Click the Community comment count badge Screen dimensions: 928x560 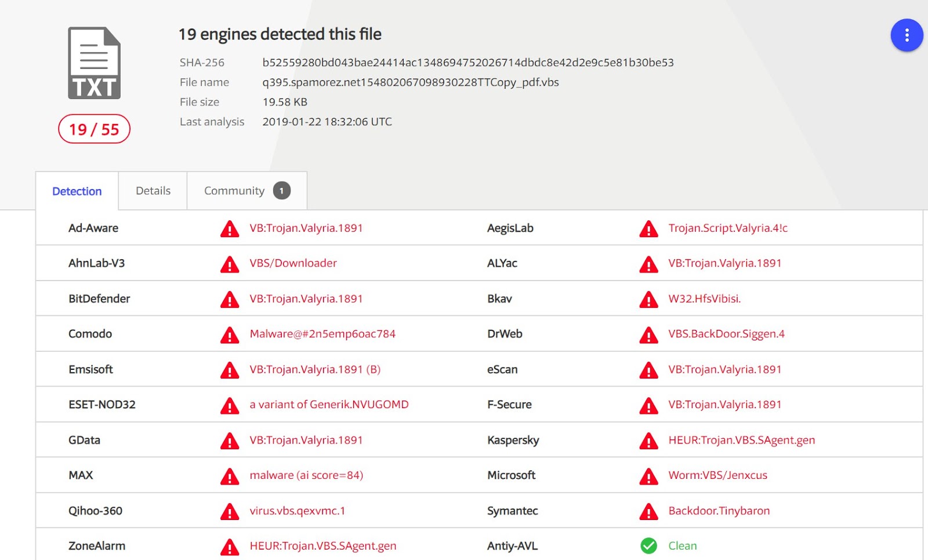click(282, 191)
